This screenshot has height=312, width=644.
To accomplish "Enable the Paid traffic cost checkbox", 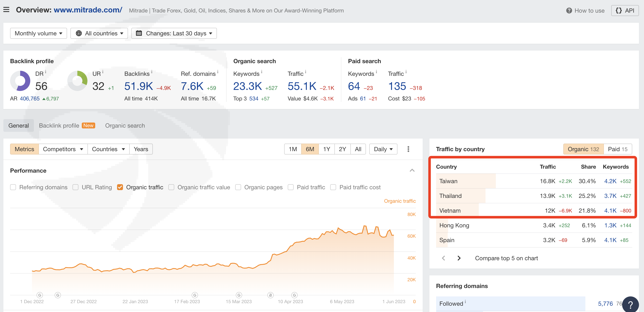I will tap(333, 187).
